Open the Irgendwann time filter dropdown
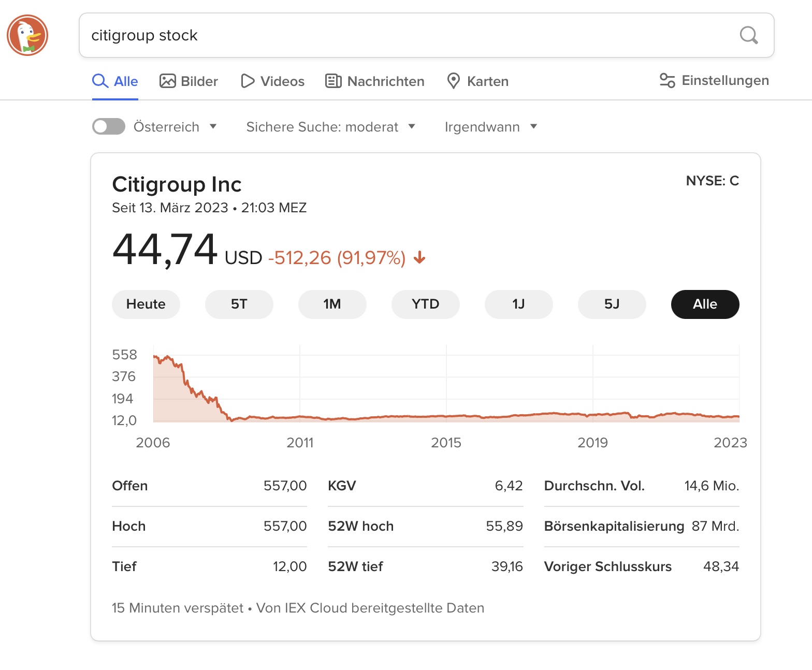The width and height of the screenshot is (812, 670). coord(491,127)
